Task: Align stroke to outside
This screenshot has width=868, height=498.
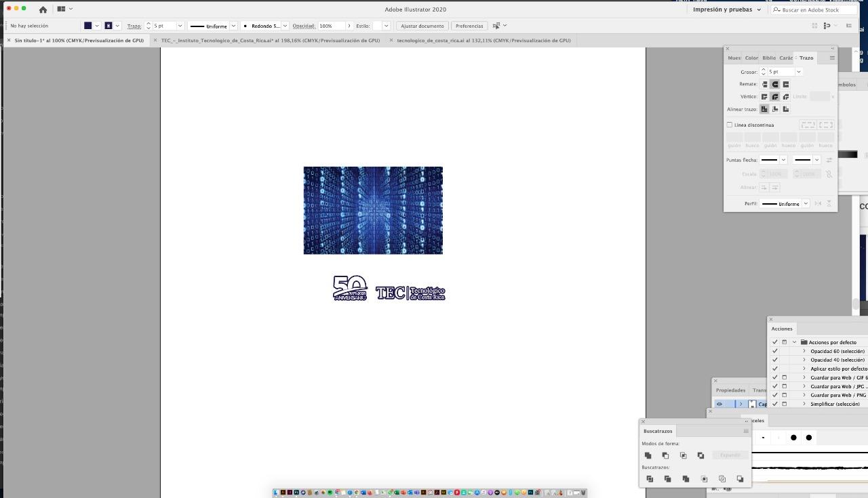Action: coord(786,109)
